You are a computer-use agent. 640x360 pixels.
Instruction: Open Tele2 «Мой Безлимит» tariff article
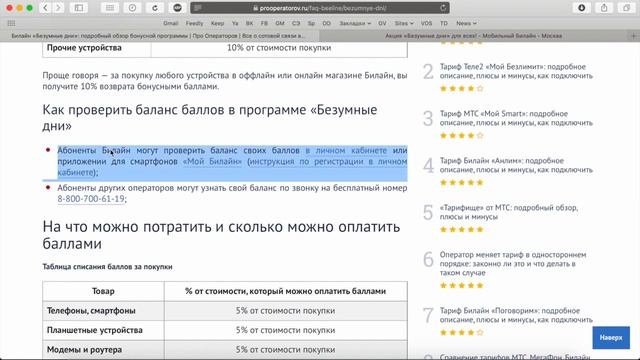coord(516,71)
